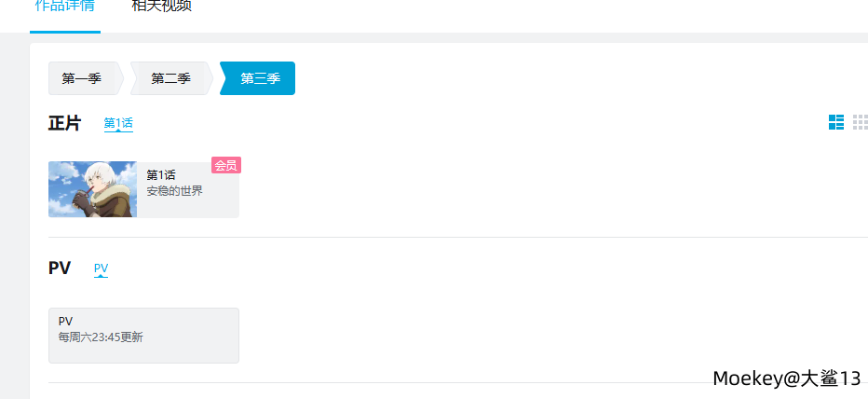Viewport: 868px width, 399px height.
Task: Select the 第二季 season tab
Action: [x=170, y=78]
